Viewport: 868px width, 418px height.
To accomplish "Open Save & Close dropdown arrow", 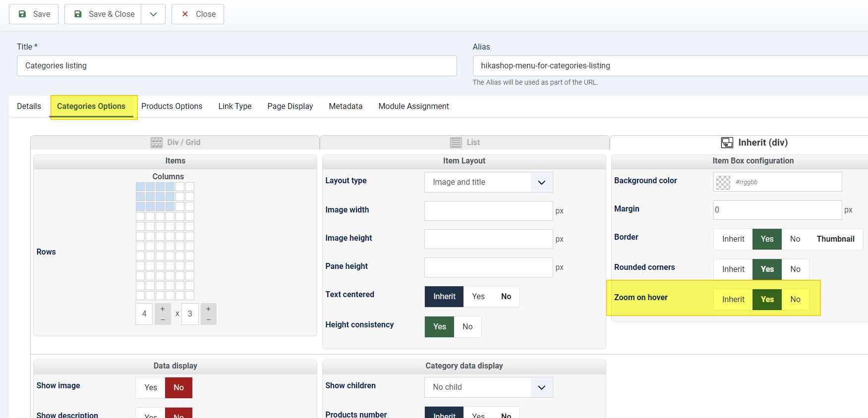I will 153,14.
